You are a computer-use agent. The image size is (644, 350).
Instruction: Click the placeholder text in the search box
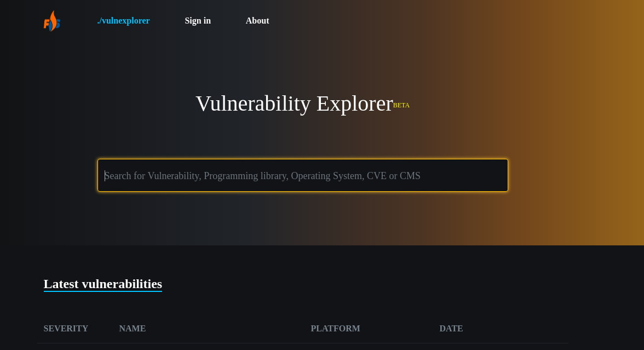click(262, 175)
